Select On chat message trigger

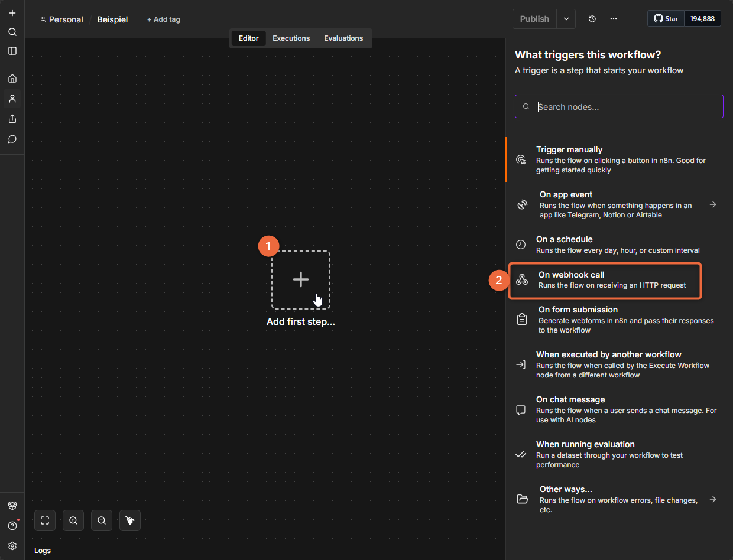[619, 409]
